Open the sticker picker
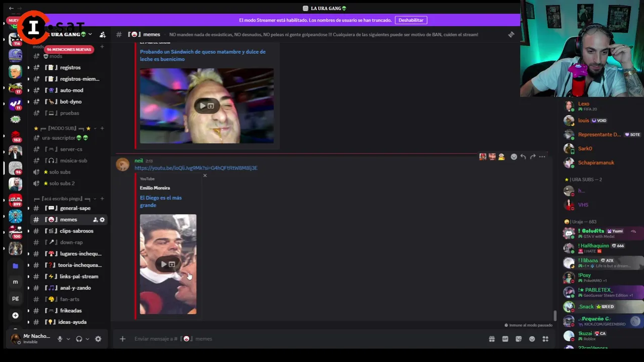Viewport: 644px width, 362px height. (x=519, y=339)
